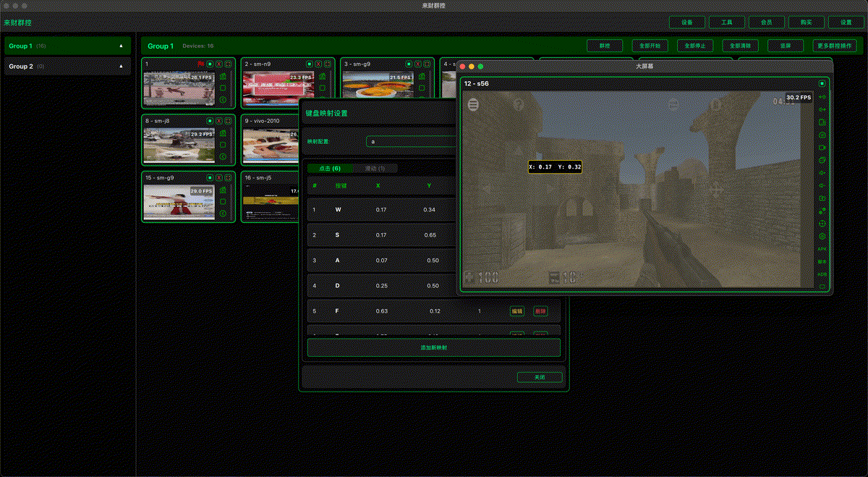Tap the back arrow icon on device 1

223,100
